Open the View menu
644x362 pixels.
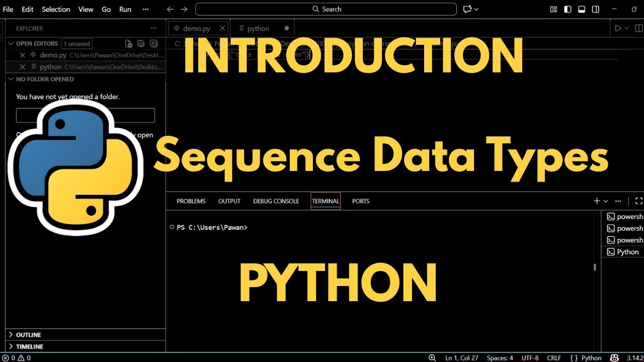tap(86, 9)
